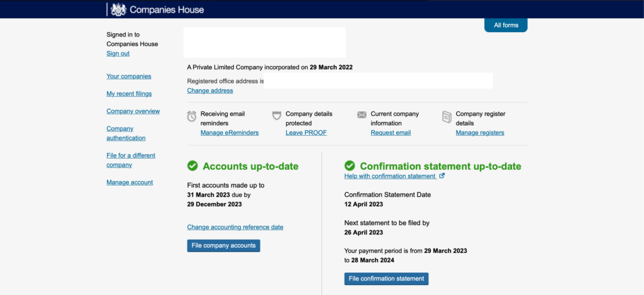This screenshot has height=295, width=644.
Task: Click the email reminders clock icon
Action: click(x=192, y=116)
